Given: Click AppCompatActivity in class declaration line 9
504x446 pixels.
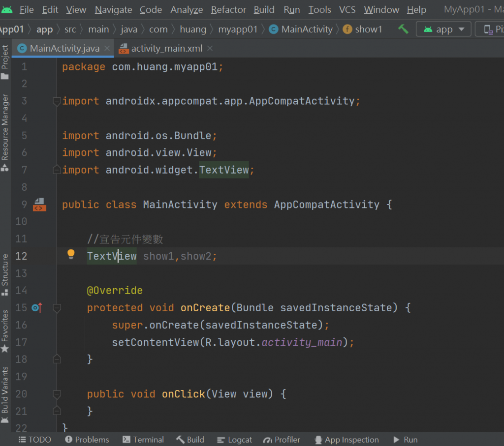Looking at the screenshot, I should point(327,205).
